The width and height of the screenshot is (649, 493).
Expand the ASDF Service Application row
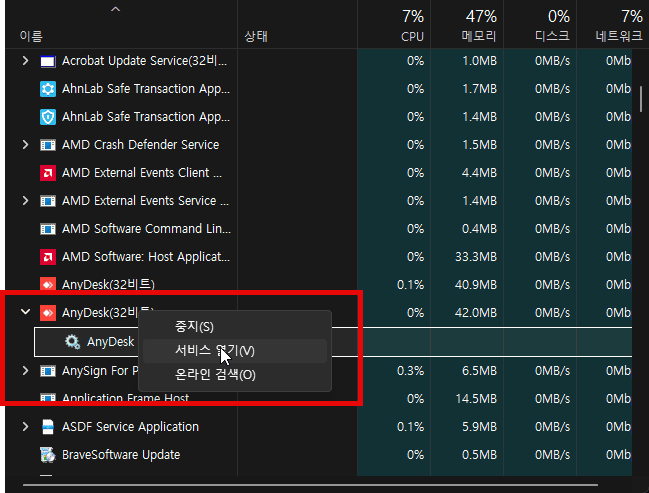[25, 426]
